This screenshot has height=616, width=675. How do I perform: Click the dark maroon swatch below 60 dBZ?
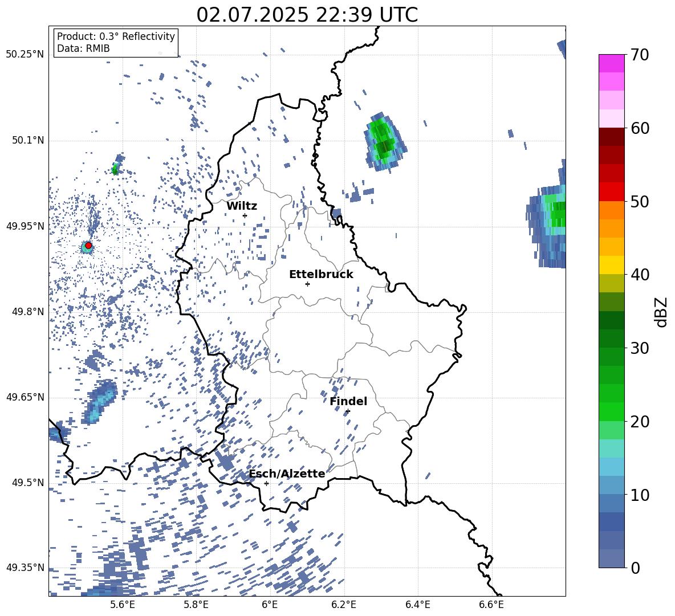coord(611,137)
